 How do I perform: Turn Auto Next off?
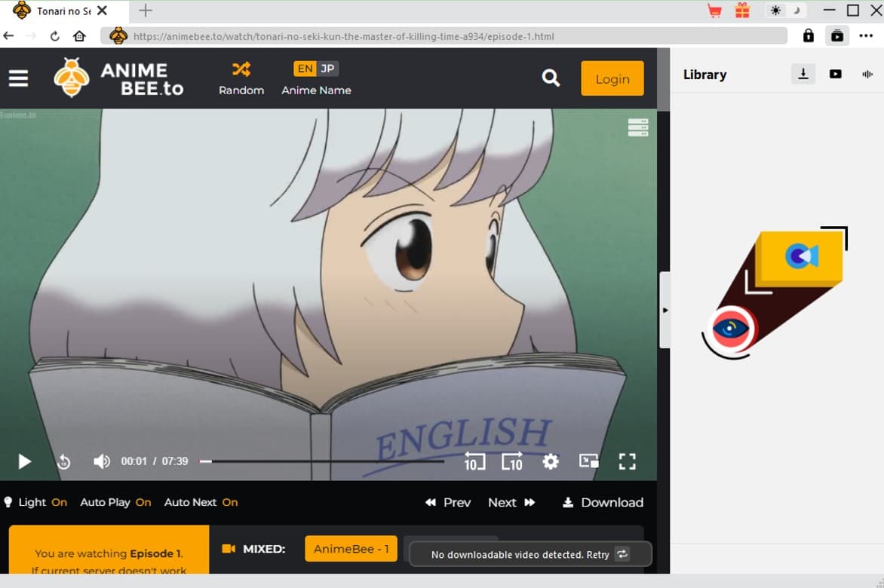click(230, 502)
